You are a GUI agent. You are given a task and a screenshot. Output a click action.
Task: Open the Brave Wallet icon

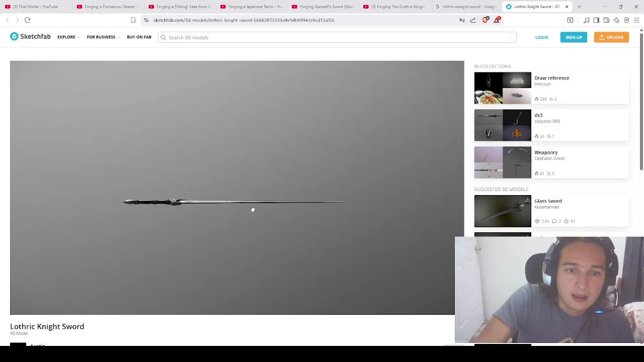pyautogui.click(x=606, y=20)
